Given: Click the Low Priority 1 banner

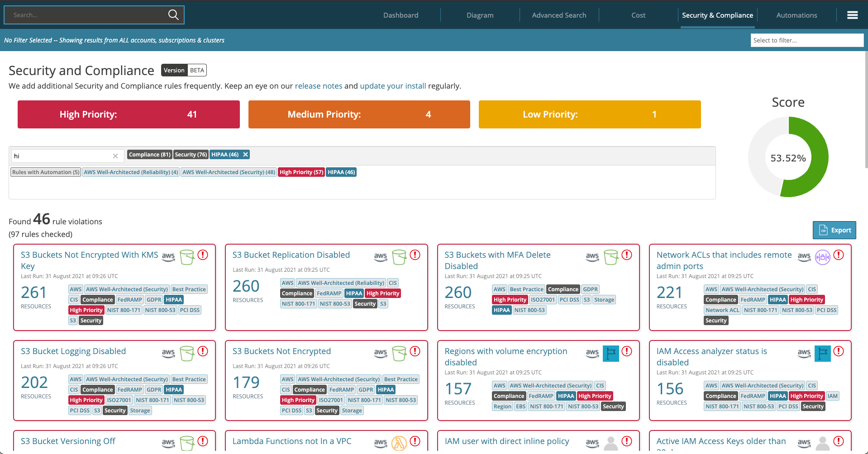Looking at the screenshot, I should (x=590, y=114).
